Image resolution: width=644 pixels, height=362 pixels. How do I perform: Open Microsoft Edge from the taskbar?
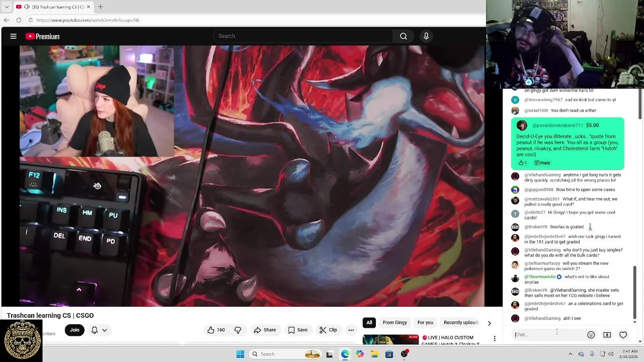coord(345,354)
